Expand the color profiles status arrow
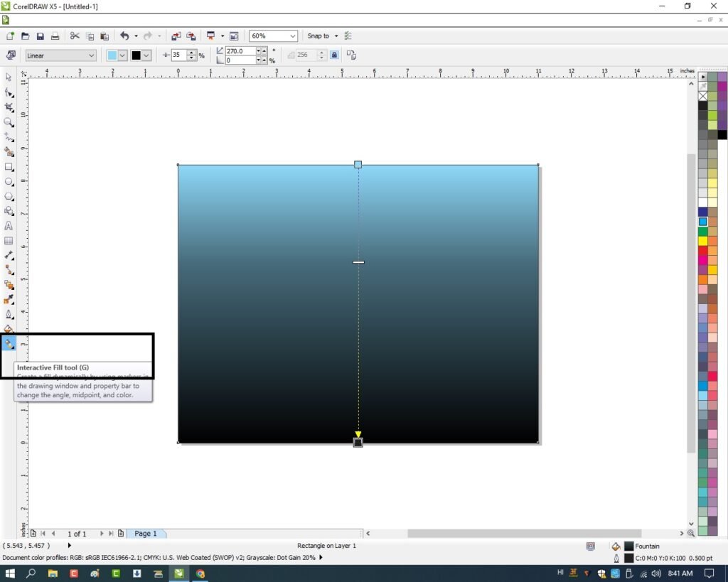Image resolution: width=728 pixels, height=582 pixels. click(321, 557)
